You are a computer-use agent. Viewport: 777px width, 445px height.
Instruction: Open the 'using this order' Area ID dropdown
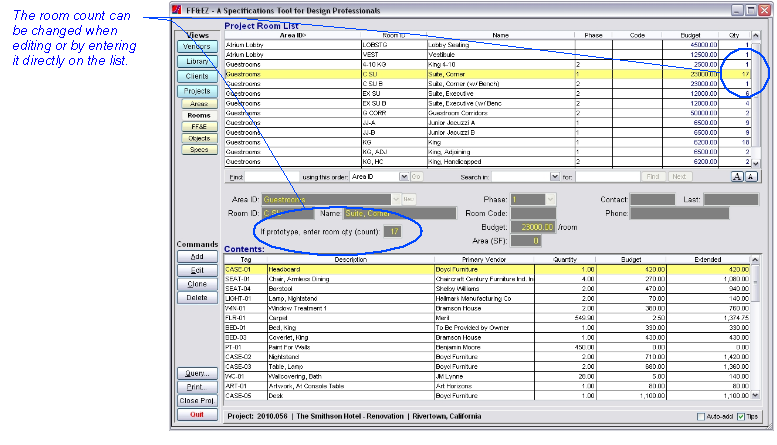[404, 177]
